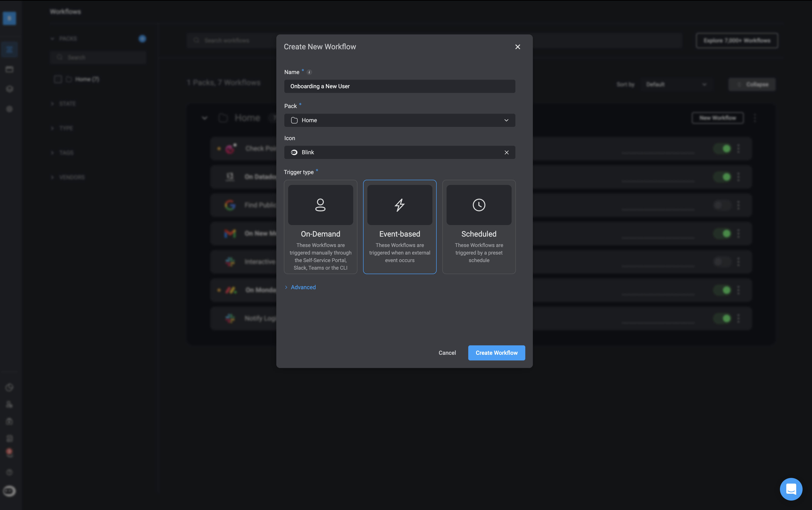Click the highlighted Workflows icon in left sidebar
This screenshot has height=510, width=812.
[x=9, y=50]
